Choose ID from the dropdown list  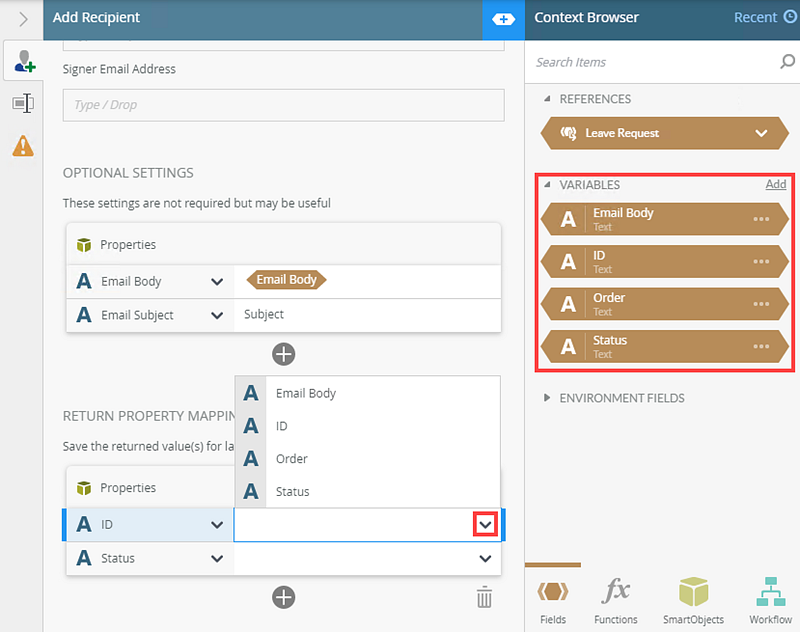[x=367, y=426]
